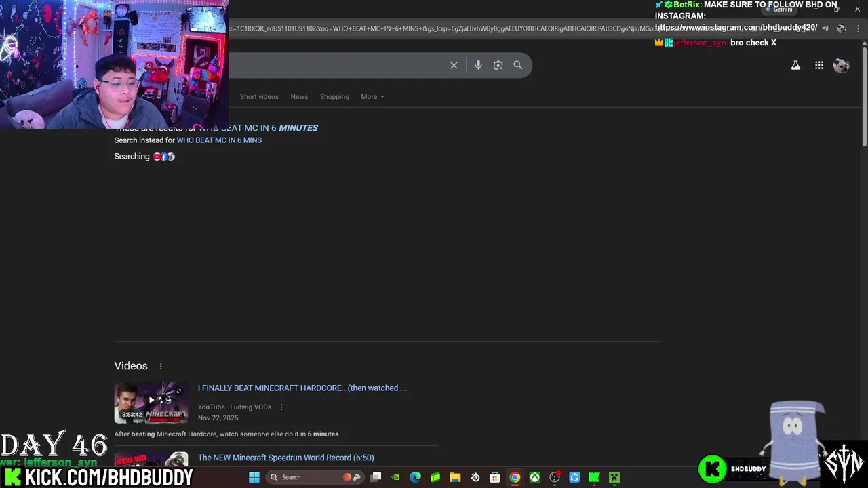
Task: Open NEW Minecraft Speedrun World Record link
Action: pyautogui.click(x=285, y=457)
